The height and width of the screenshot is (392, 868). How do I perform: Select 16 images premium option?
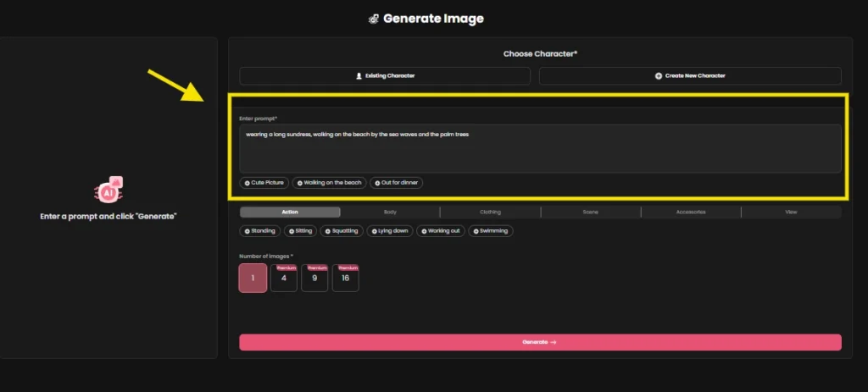pyautogui.click(x=346, y=278)
